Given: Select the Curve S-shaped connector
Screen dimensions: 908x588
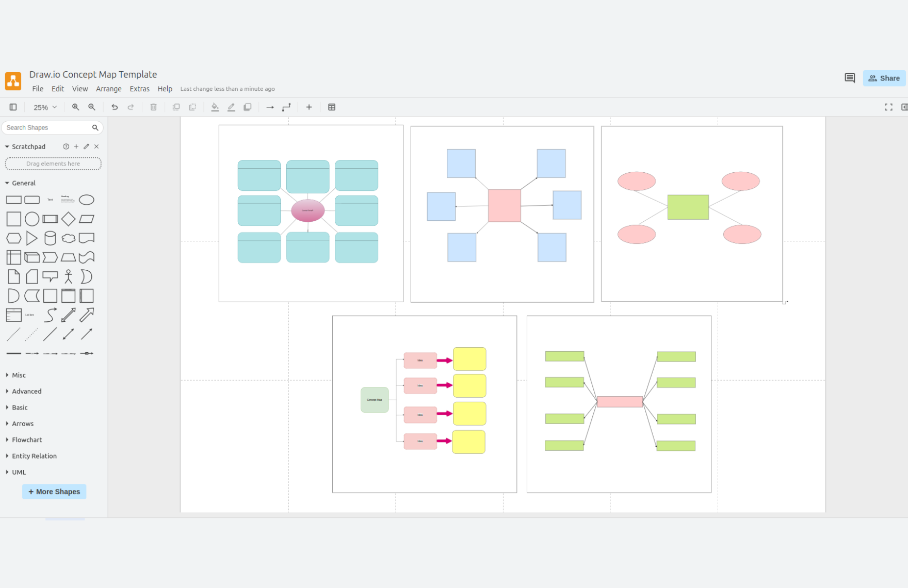Looking at the screenshot, I should coord(50,315).
